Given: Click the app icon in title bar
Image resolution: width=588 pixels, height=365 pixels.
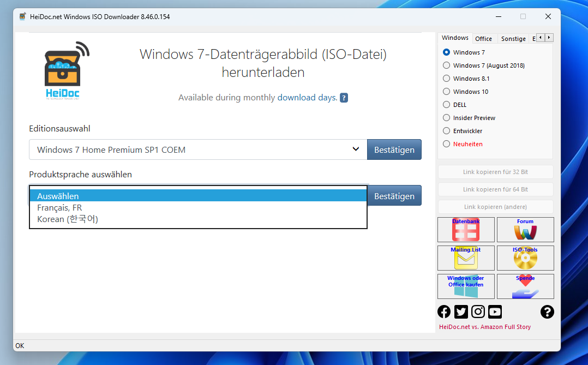Looking at the screenshot, I should [22, 16].
